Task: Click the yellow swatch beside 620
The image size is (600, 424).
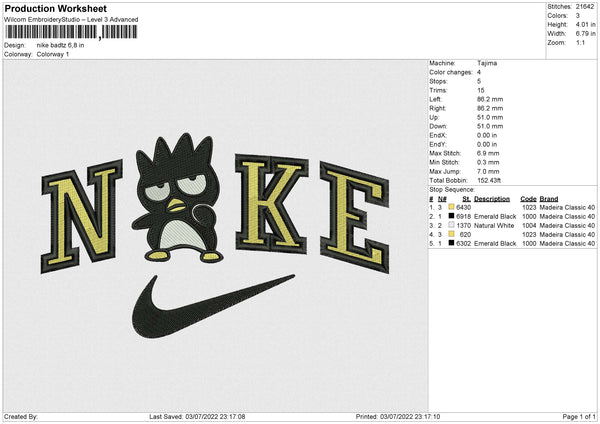Action: [451, 234]
